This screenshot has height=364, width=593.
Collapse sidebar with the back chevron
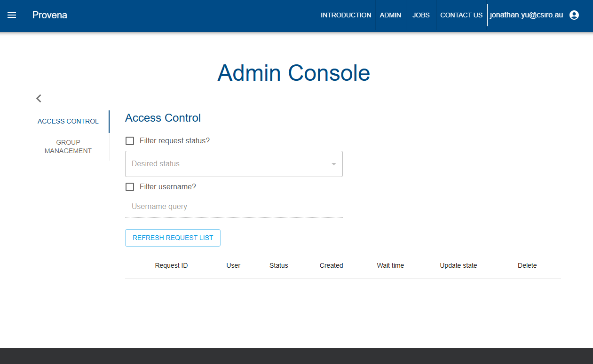point(39,98)
